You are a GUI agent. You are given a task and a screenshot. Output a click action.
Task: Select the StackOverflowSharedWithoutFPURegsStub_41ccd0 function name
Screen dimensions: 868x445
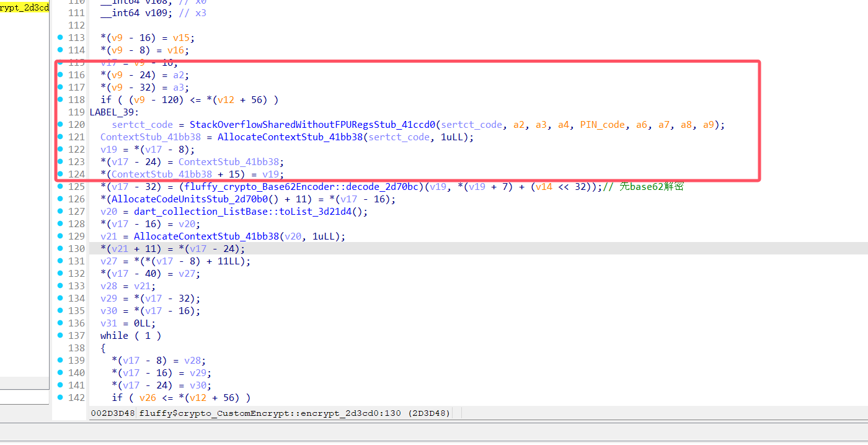pyautogui.click(x=313, y=125)
